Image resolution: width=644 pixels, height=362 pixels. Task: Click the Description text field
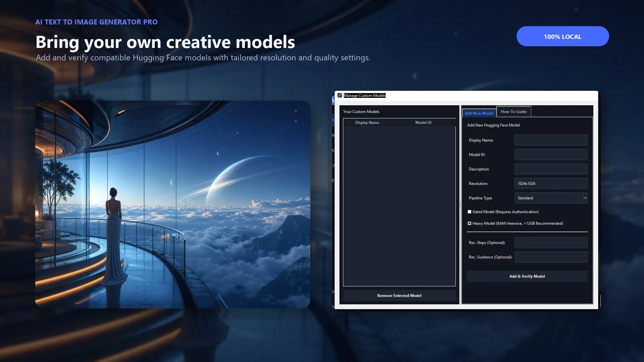[x=551, y=169]
